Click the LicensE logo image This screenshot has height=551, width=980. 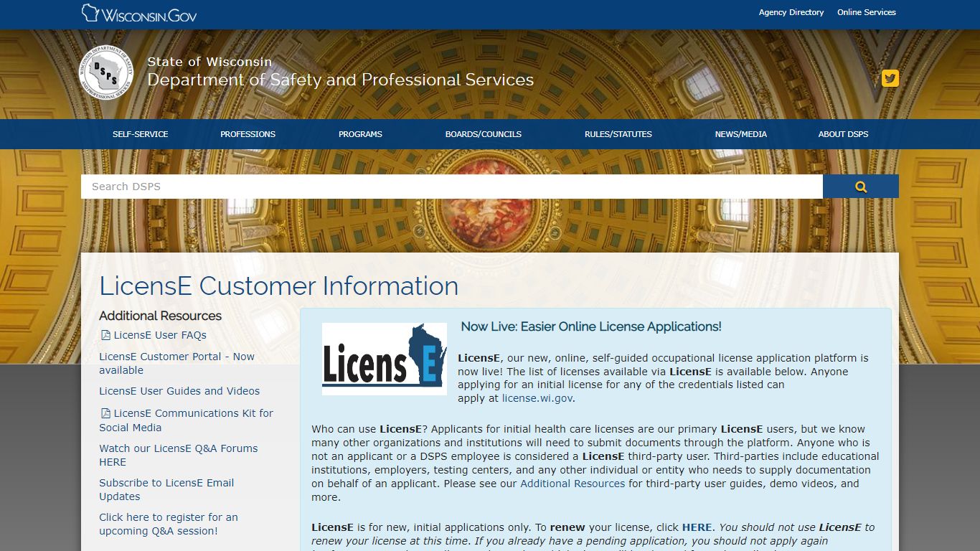pyautogui.click(x=385, y=359)
